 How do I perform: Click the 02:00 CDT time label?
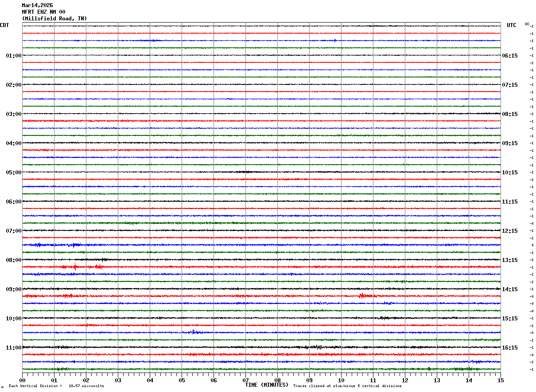(14, 85)
